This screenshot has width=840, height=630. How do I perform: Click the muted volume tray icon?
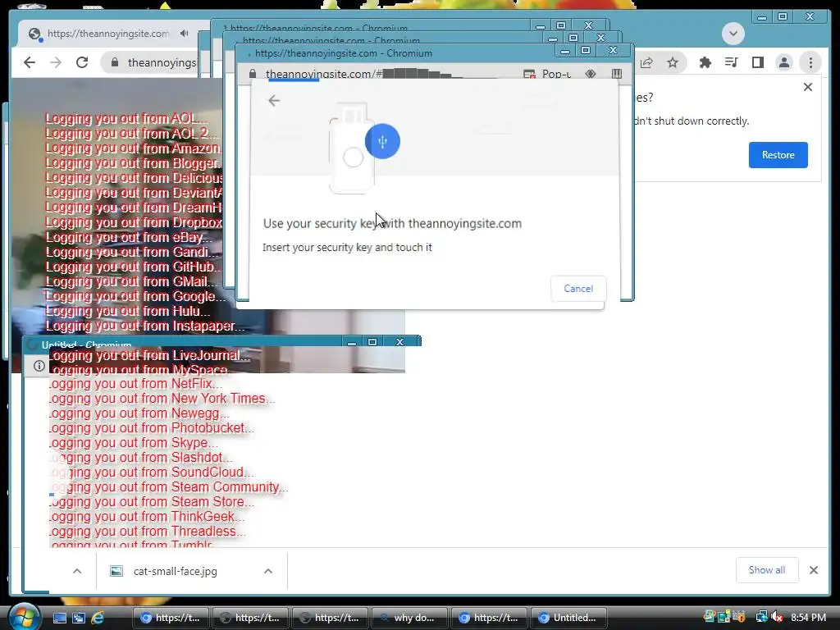(777, 617)
